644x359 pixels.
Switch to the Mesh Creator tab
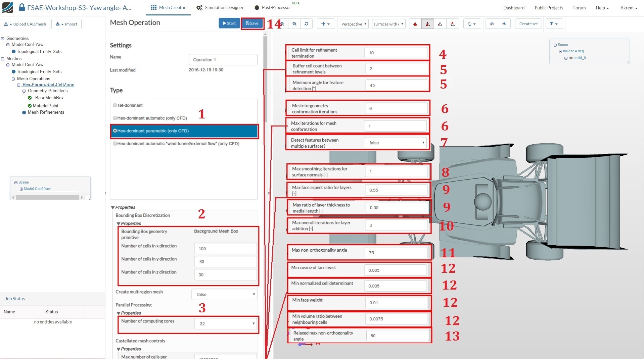(x=168, y=8)
